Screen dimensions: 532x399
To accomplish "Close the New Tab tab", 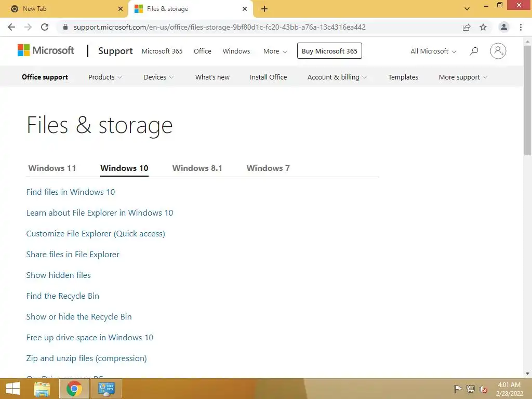I will [x=121, y=9].
